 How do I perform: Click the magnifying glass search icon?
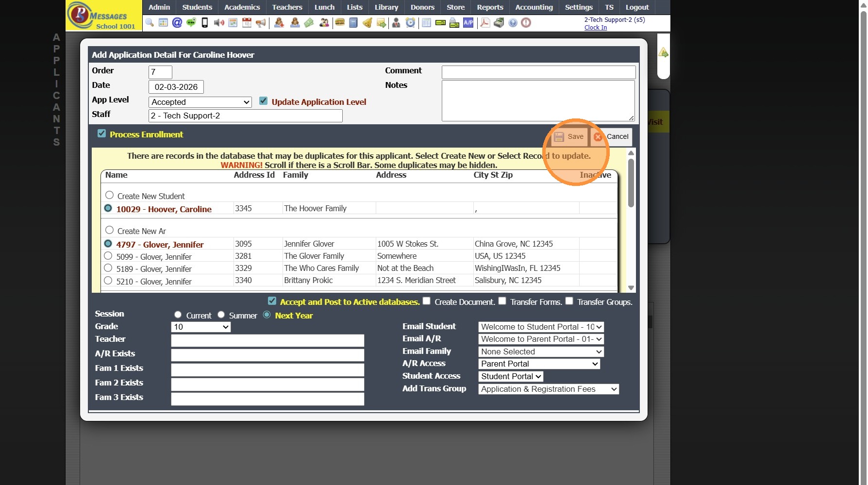150,23
